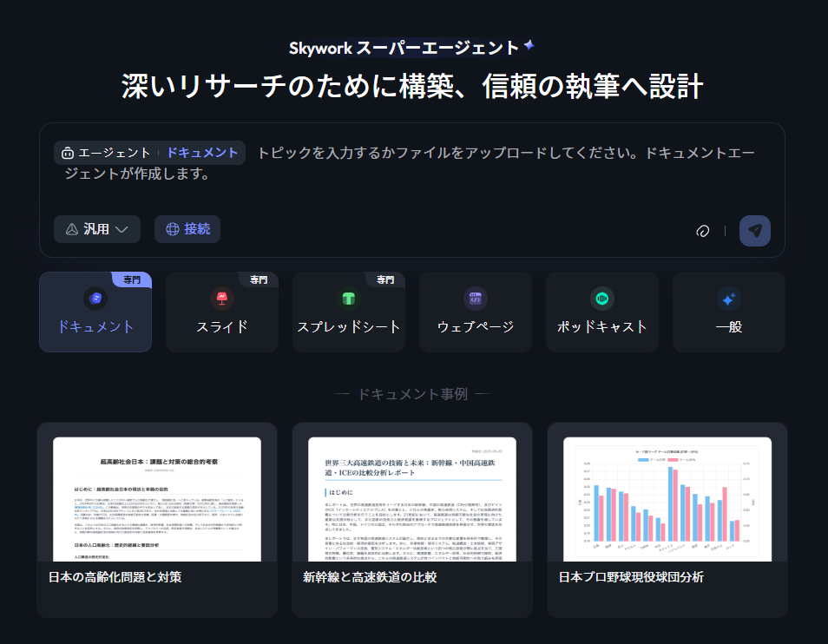Click the purple code icon for ウェブページ
This screenshot has width=828, height=644.
click(476, 299)
